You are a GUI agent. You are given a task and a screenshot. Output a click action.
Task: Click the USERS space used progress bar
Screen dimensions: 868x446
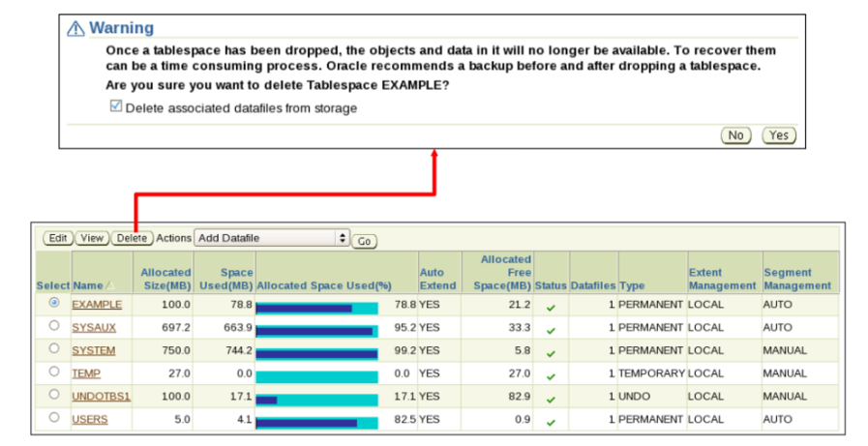[316, 424]
